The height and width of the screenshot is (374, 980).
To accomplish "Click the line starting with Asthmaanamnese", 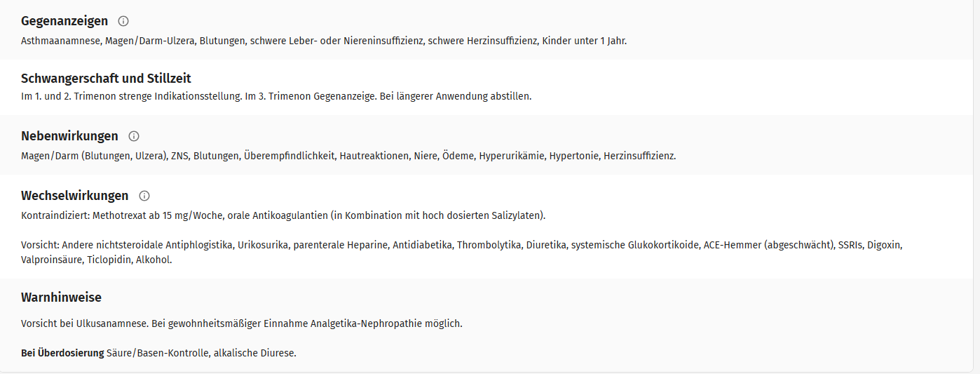I will click(324, 41).
